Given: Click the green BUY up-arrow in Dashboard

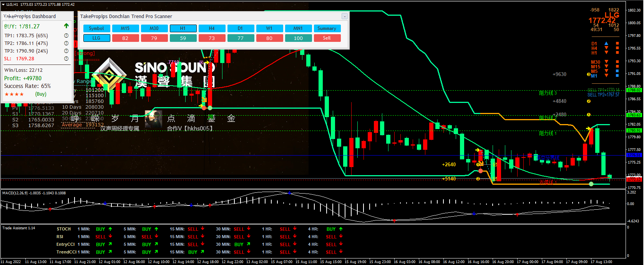Looking at the screenshot, I should [66, 26].
